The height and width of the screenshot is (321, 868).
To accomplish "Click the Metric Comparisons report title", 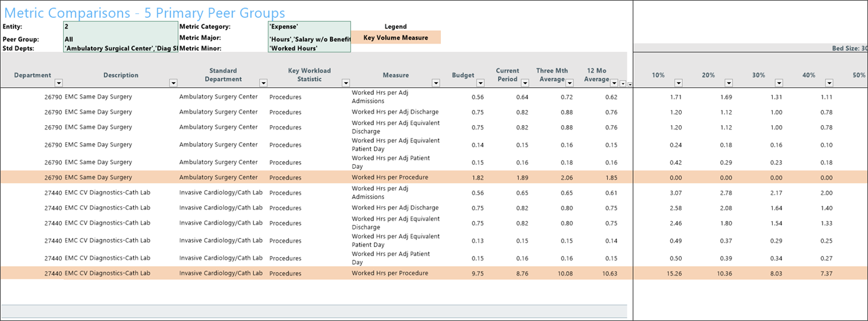I will click(145, 13).
